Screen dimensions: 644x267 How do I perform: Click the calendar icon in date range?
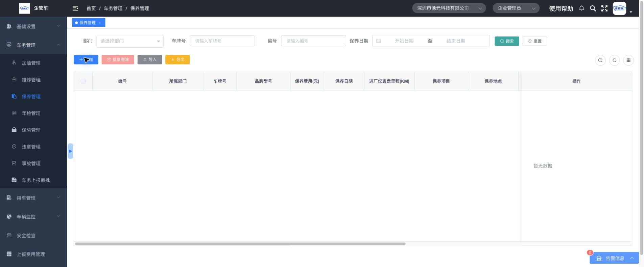tap(379, 41)
